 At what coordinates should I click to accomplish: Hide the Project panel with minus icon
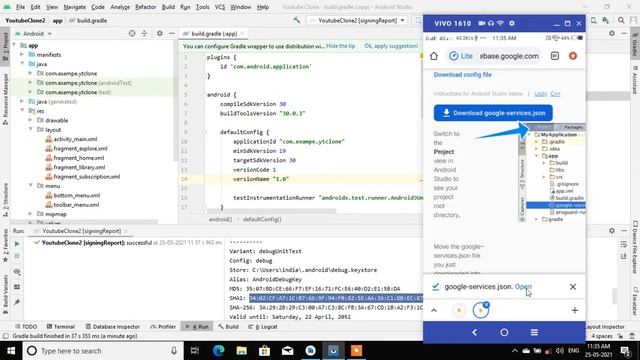[x=172, y=33]
